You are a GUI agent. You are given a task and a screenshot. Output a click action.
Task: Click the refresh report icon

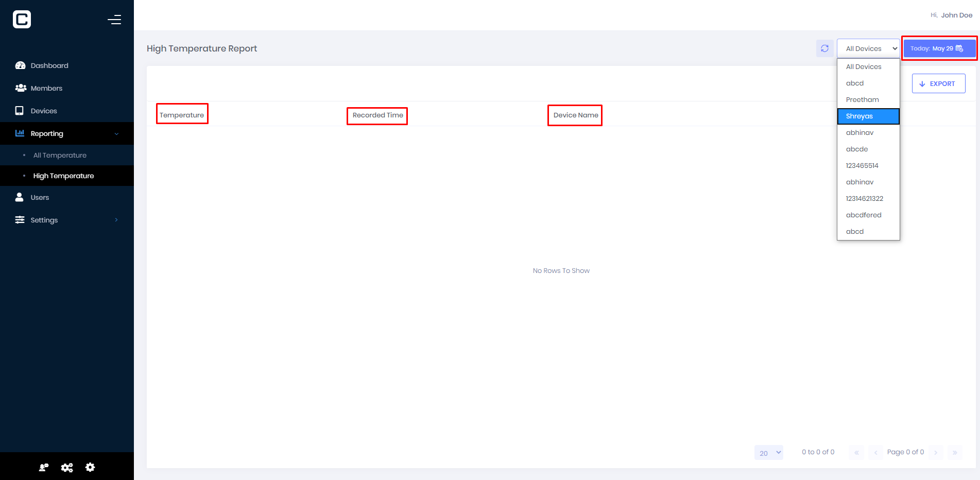point(824,48)
